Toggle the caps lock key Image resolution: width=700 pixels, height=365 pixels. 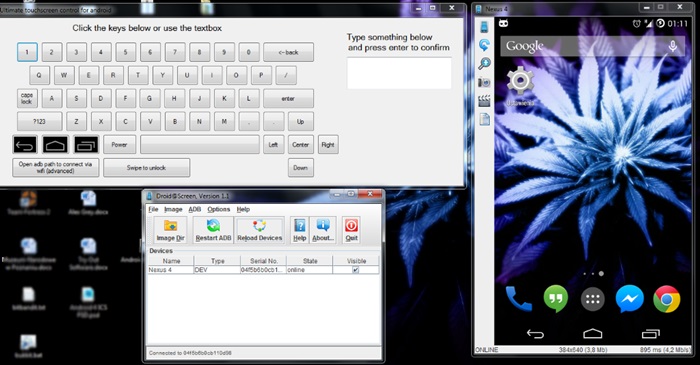[27, 98]
